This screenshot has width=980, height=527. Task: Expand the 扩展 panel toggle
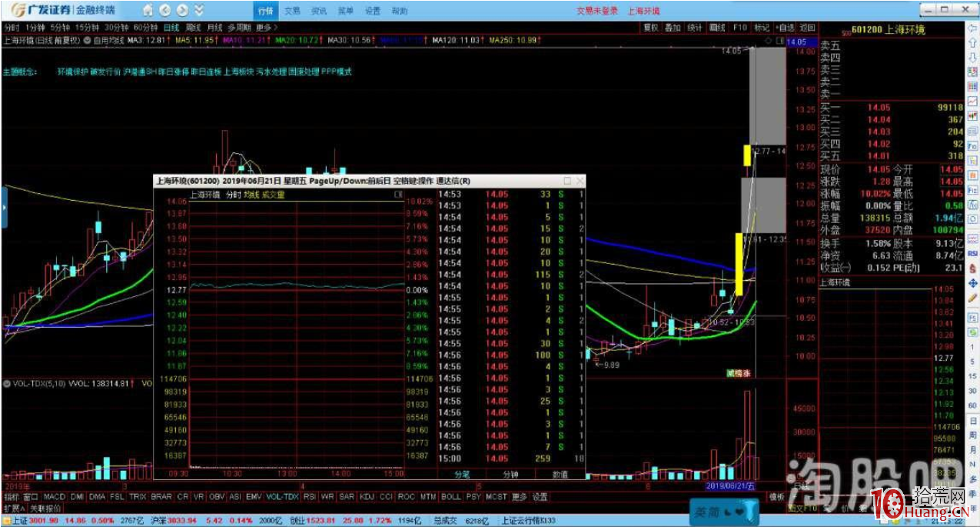pyautogui.click(x=14, y=509)
